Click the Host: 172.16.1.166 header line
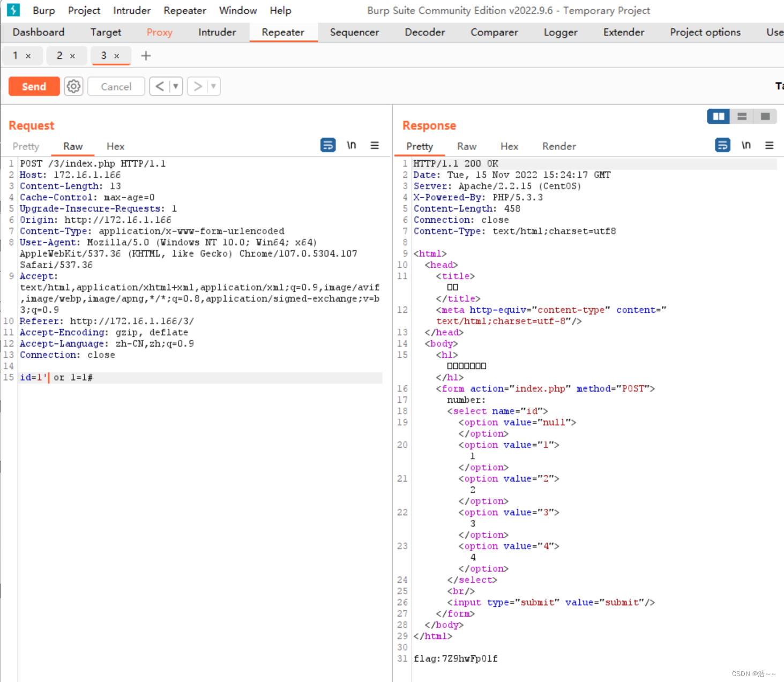 click(x=70, y=175)
